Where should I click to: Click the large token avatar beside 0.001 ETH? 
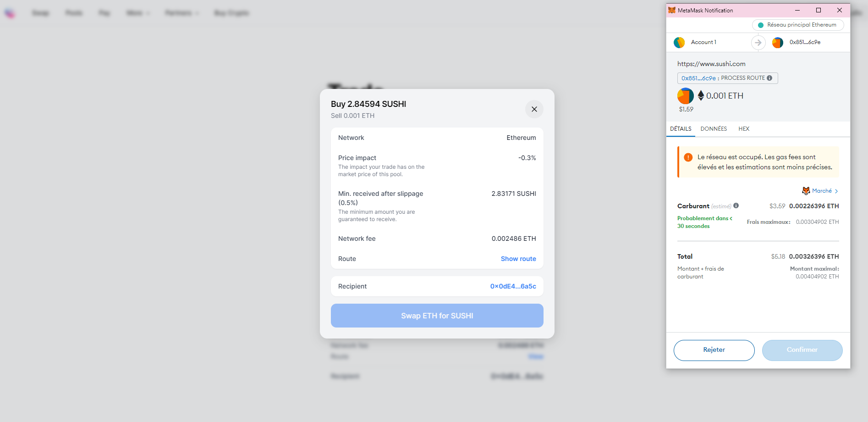coord(686,96)
